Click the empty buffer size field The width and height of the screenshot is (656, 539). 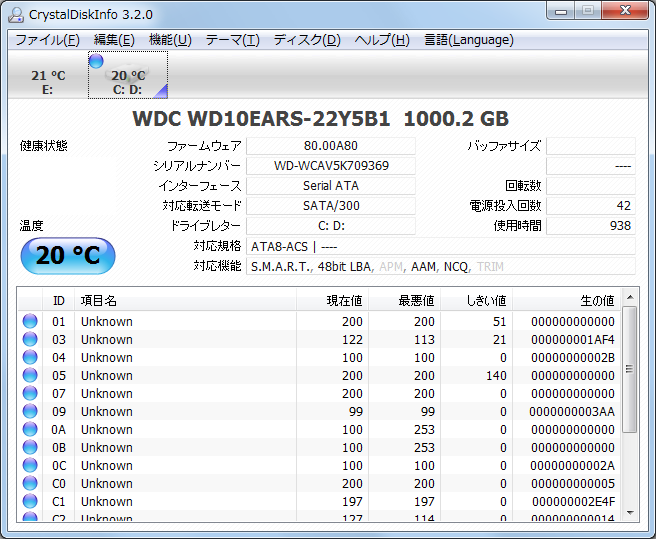tap(591, 146)
